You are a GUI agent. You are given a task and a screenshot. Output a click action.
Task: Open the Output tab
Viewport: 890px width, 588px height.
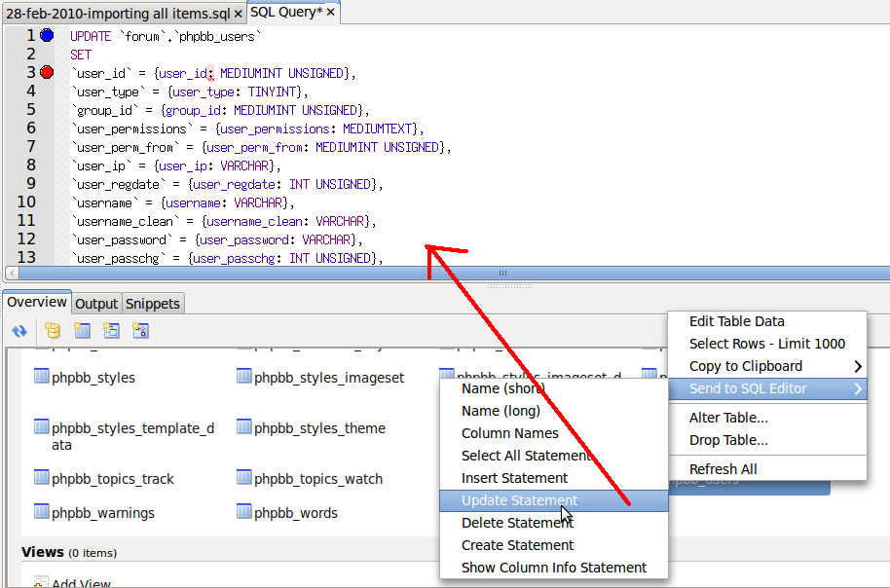[96, 304]
